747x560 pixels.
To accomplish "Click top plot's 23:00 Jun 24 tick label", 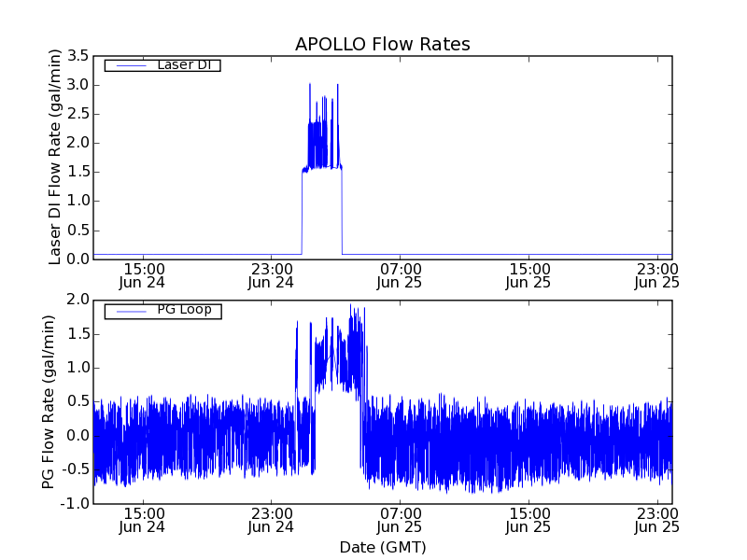I will (272, 274).
